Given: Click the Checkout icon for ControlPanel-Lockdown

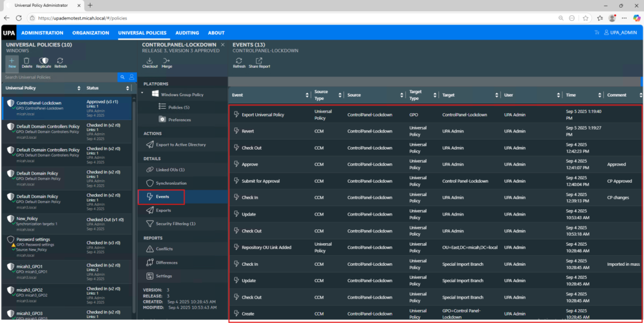Looking at the screenshot, I should pyautogui.click(x=150, y=62).
